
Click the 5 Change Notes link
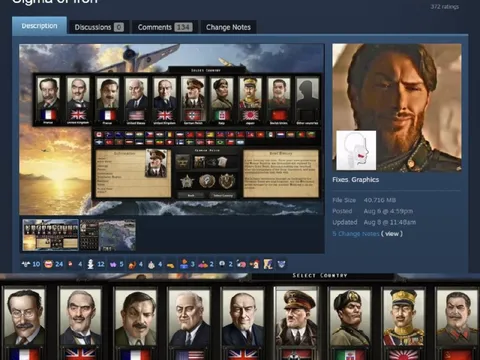pyautogui.click(x=356, y=234)
